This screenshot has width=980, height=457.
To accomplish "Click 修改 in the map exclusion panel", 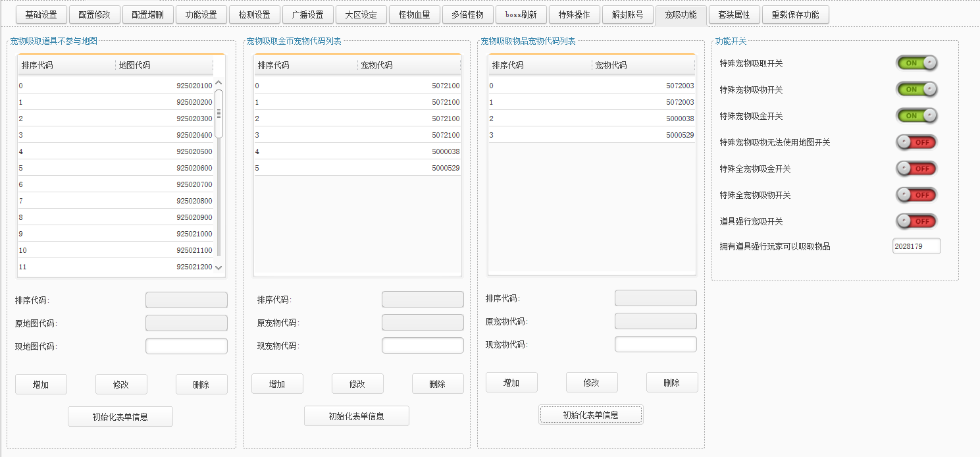I will tap(121, 385).
